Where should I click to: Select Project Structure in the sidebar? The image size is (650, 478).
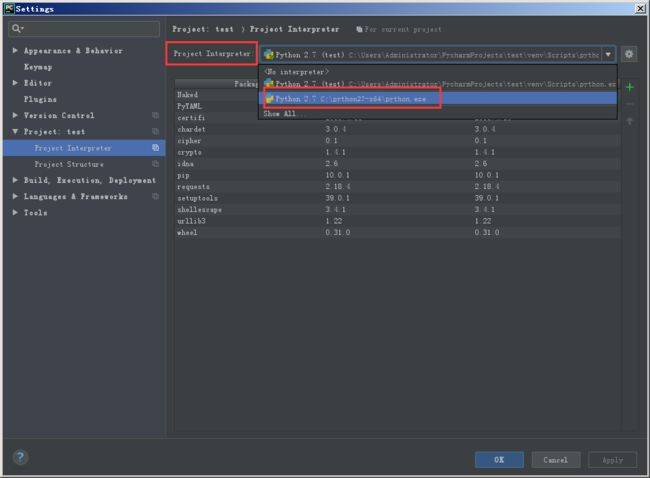pyautogui.click(x=84, y=164)
